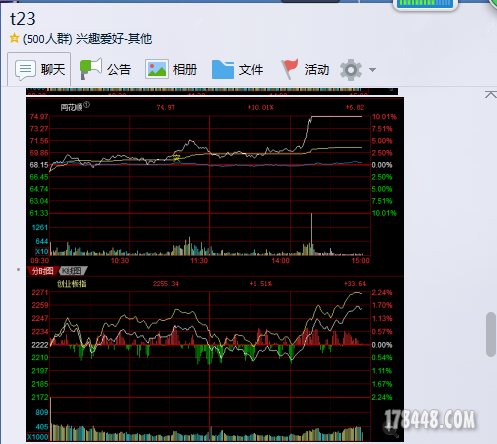Toggle the yellow favorite star
This screenshot has height=444, width=497.
[14, 38]
